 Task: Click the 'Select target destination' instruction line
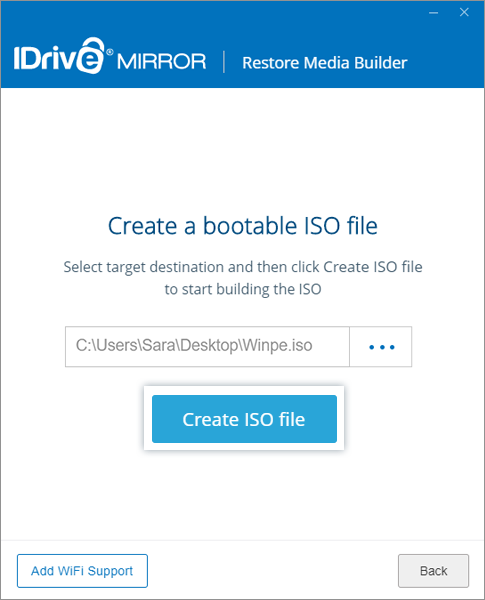pyautogui.click(x=243, y=267)
